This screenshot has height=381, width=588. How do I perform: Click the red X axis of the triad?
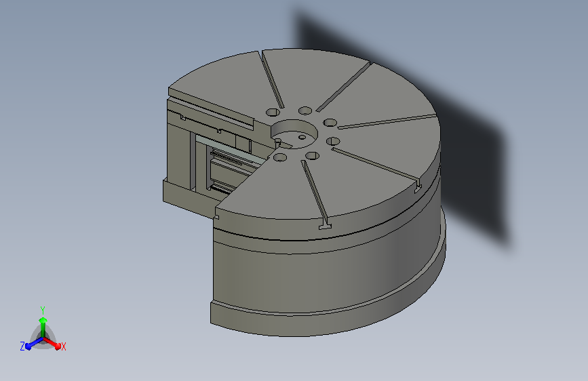[52, 343]
